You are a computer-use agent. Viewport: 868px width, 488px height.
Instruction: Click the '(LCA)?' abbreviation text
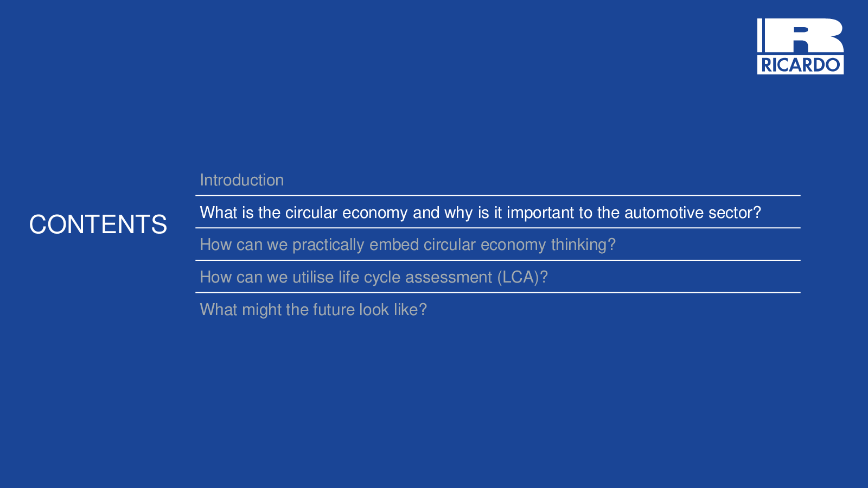pos(522,277)
